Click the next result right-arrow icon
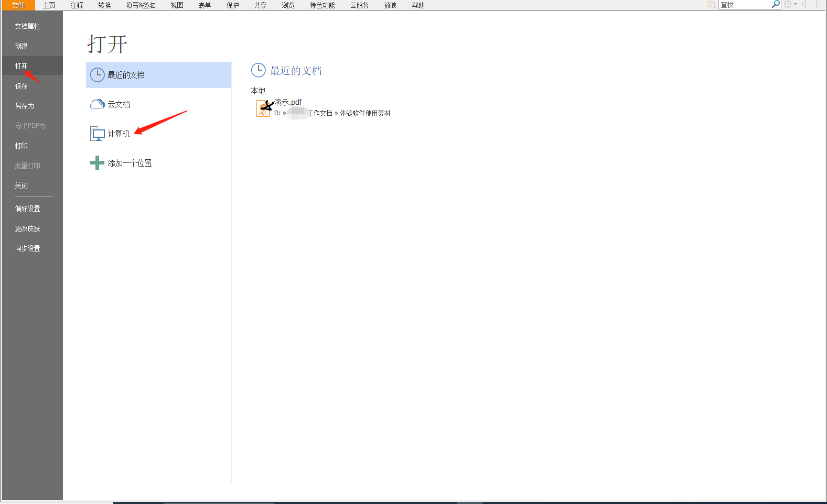The width and height of the screenshot is (827, 504). [x=818, y=5]
